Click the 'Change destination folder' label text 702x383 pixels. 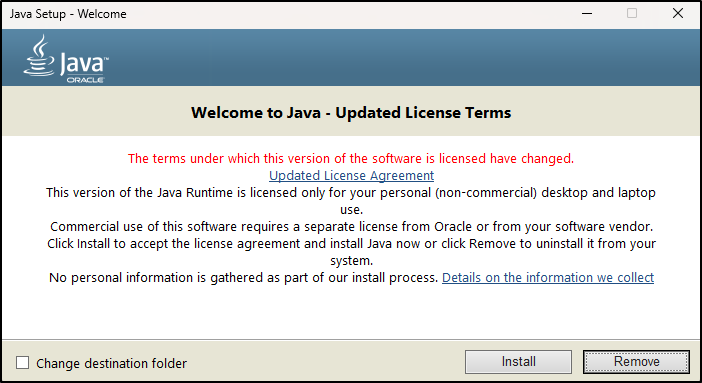point(111,363)
